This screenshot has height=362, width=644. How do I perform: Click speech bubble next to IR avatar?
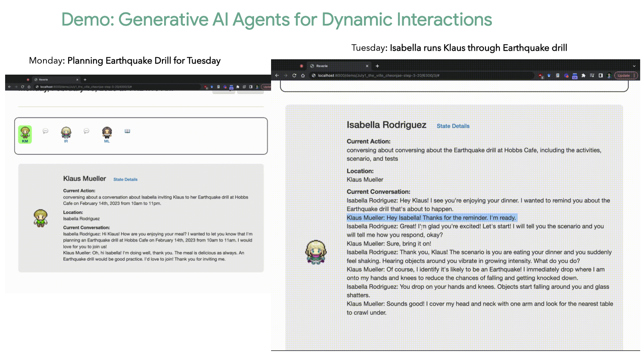click(x=87, y=131)
